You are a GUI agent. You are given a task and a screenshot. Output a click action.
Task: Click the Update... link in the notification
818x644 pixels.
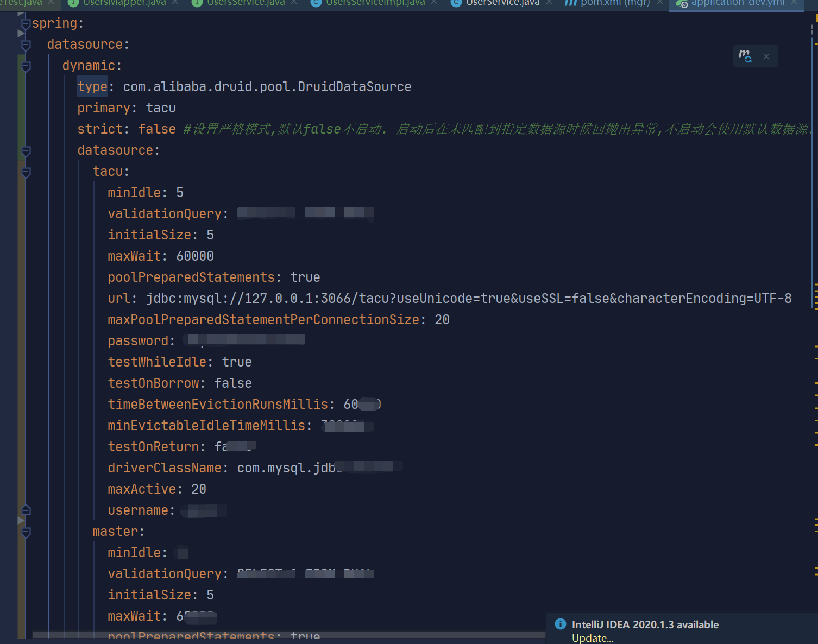pyautogui.click(x=592, y=638)
